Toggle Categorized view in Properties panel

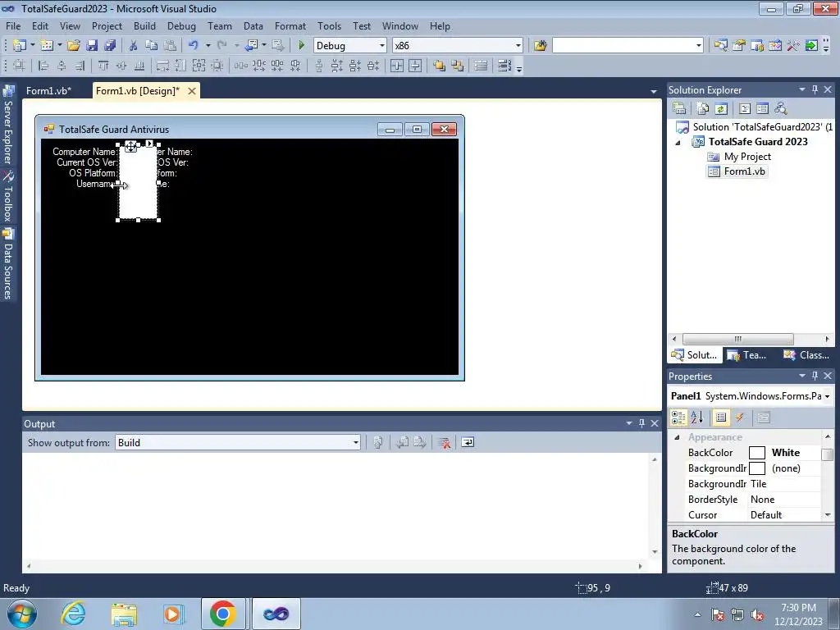click(x=678, y=418)
